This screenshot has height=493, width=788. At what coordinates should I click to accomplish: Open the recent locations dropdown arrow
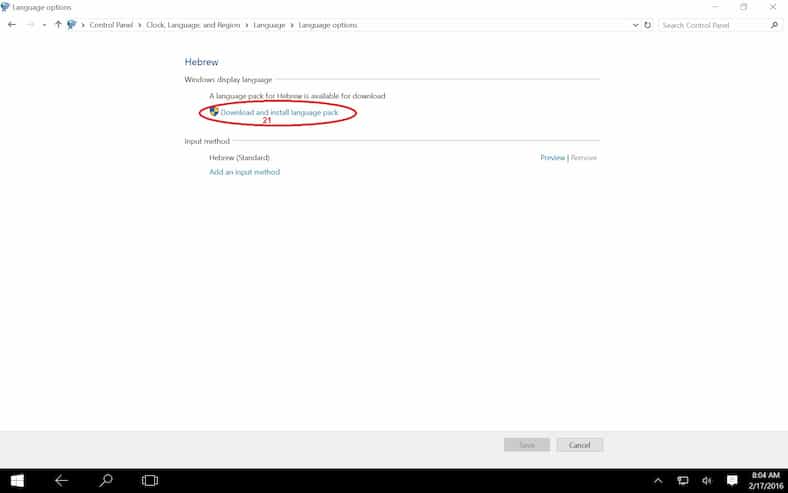(44, 25)
